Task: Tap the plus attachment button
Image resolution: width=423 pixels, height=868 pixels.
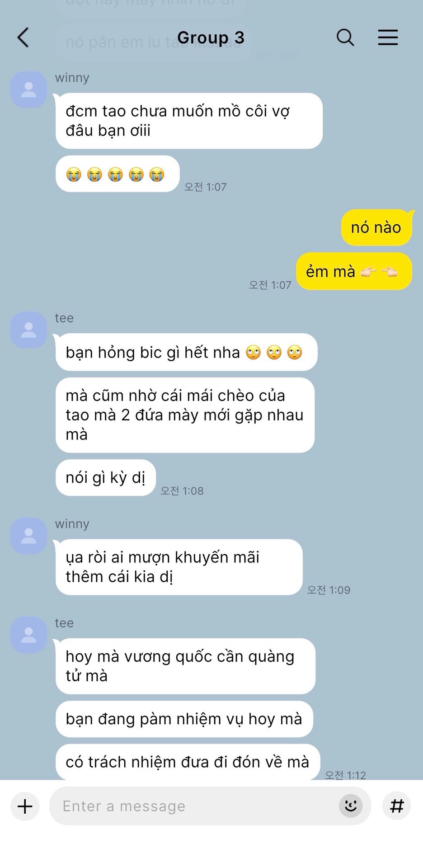Action: pos(25,806)
